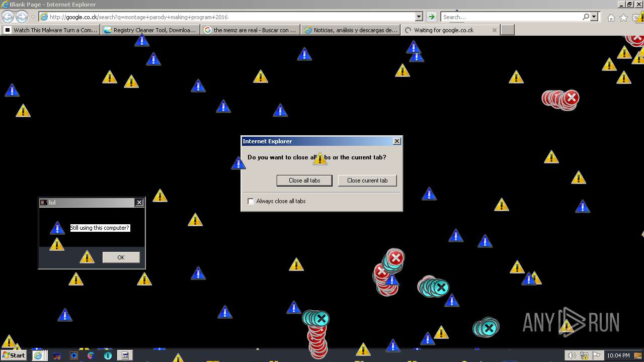Viewport: 644px width, 362px height.
Task: Click the script window taskbar button
Action: coord(125,355)
